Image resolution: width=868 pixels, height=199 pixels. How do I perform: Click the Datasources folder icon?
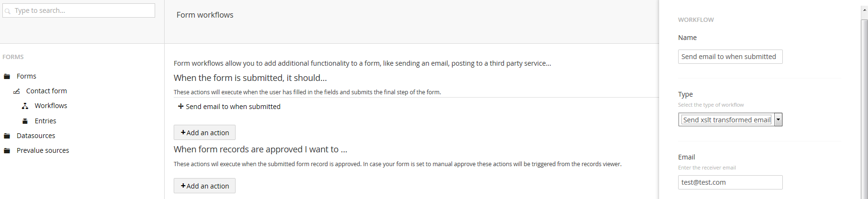point(7,136)
